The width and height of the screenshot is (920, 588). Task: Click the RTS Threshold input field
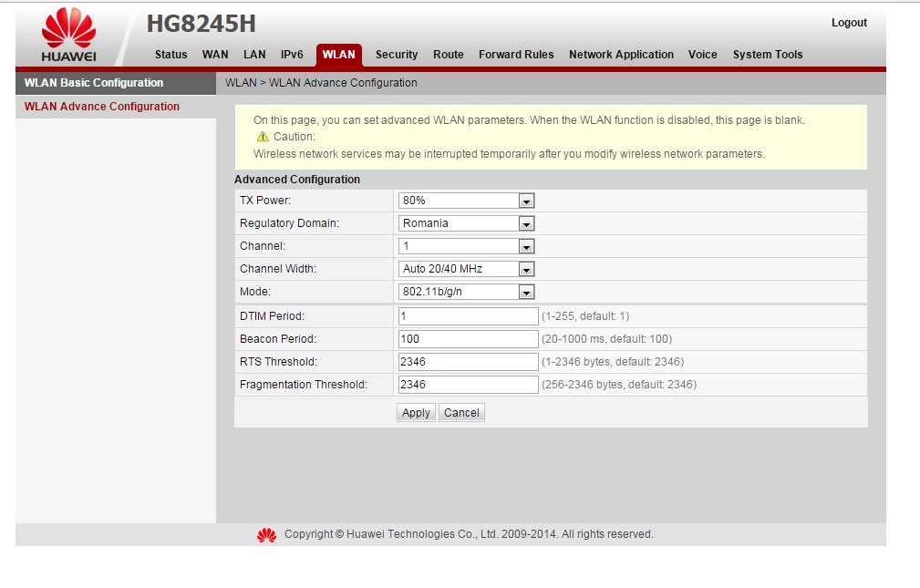469,362
